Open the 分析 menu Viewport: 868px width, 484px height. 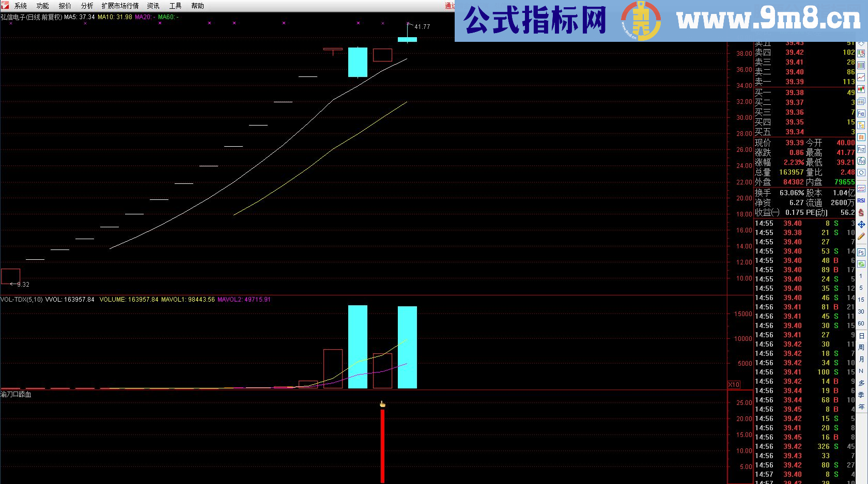pyautogui.click(x=87, y=6)
